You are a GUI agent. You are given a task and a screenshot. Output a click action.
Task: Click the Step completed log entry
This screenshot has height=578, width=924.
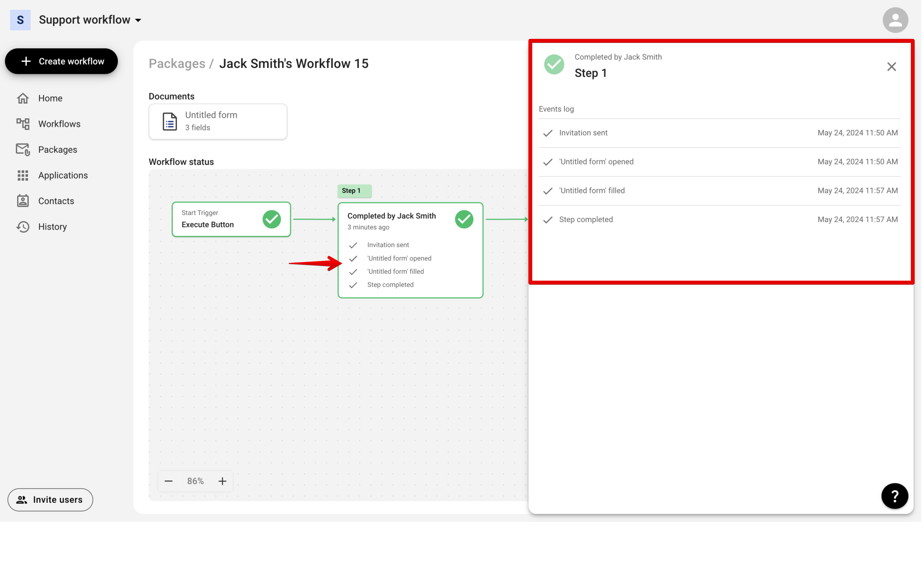pyautogui.click(x=719, y=220)
